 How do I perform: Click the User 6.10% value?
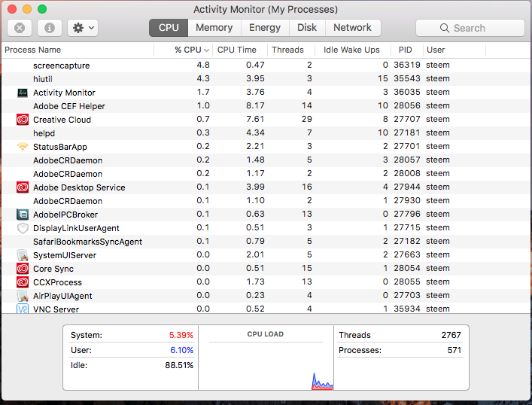point(181,350)
